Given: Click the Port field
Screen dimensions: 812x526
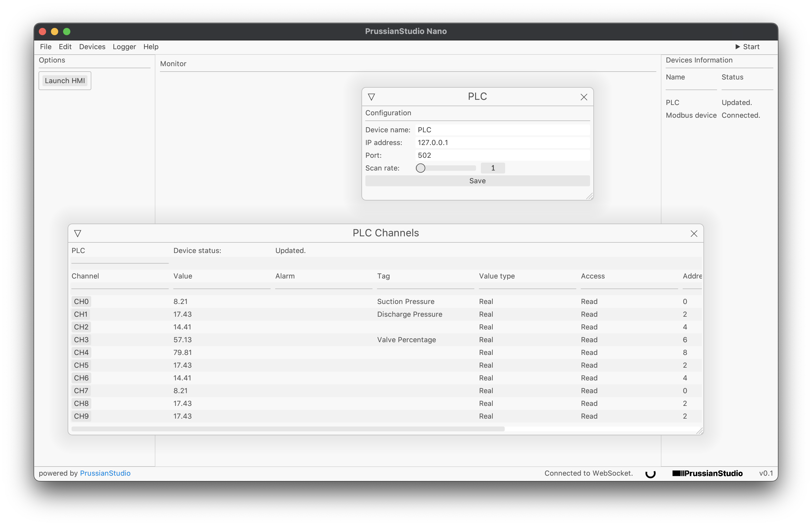Looking at the screenshot, I should click(502, 155).
